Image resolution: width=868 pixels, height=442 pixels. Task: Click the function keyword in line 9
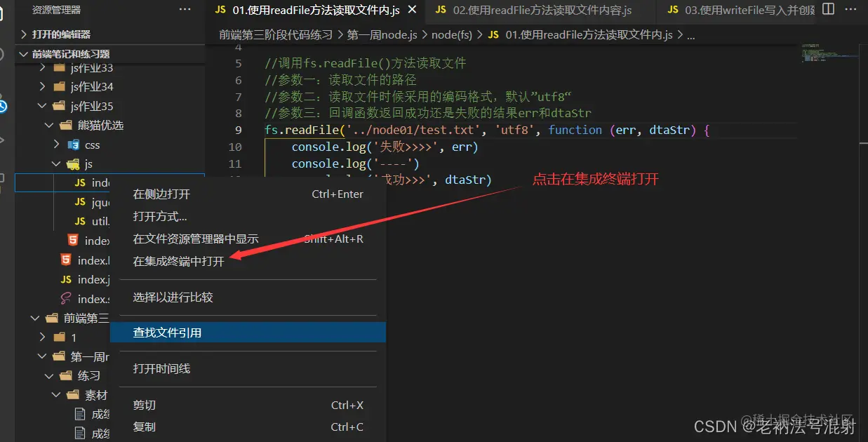tap(575, 130)
